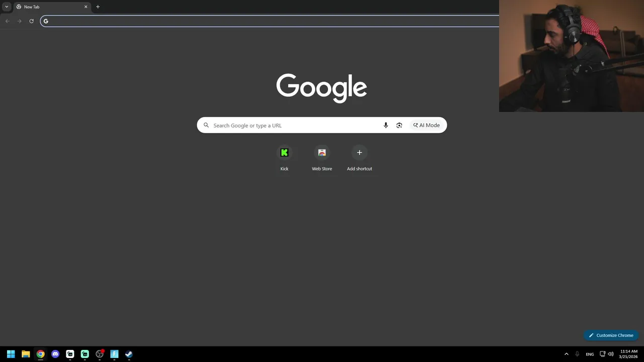Go forward using the forward arrow
This screenshot has height=362, width=644.
[19, 21]
